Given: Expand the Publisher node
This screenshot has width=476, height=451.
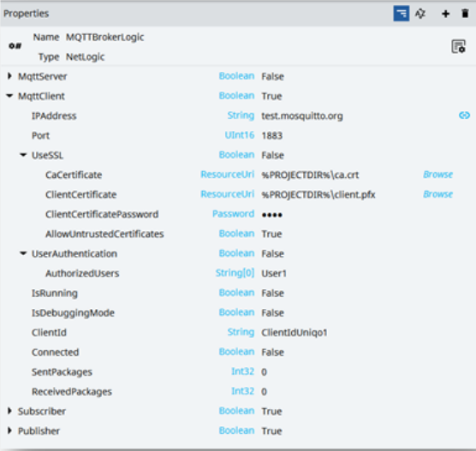Looking at the screenshot, I should click(9, 430).
